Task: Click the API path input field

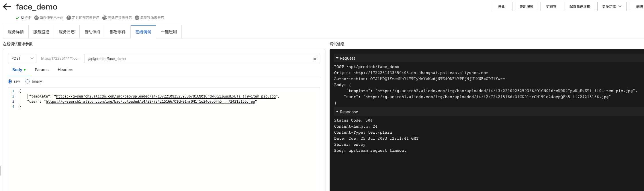Action: [198, 59]
